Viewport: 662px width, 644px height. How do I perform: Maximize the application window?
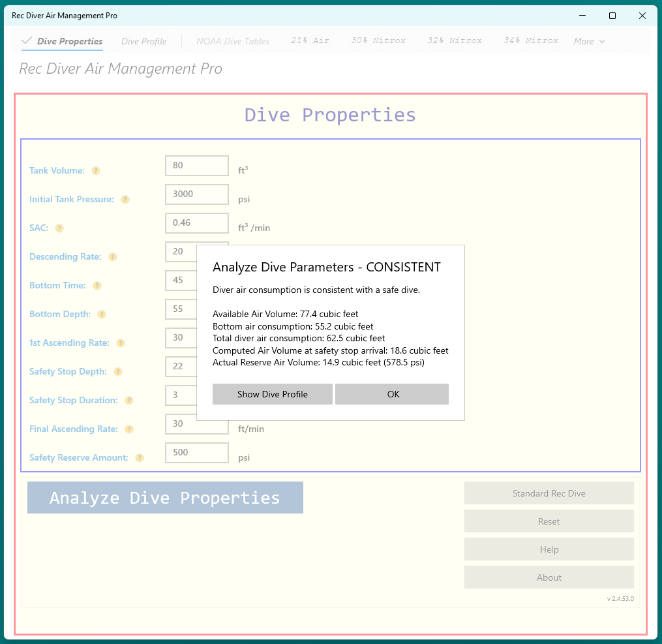tap(612, 16)
